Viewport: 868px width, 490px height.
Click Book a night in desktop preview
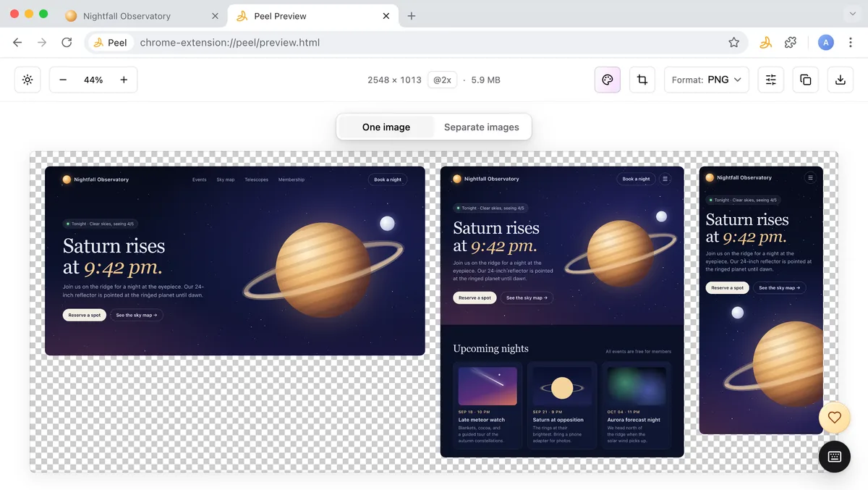[x=388, y=179]
